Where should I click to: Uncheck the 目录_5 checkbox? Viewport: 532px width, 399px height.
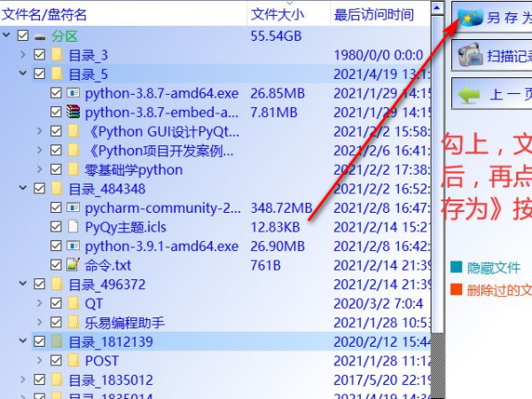[x=39, y=74]
